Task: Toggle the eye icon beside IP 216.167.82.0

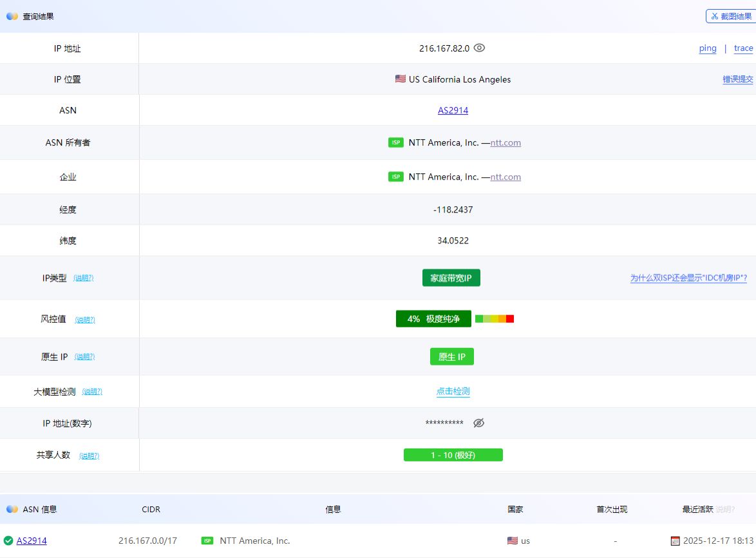Action: [479, 48]
